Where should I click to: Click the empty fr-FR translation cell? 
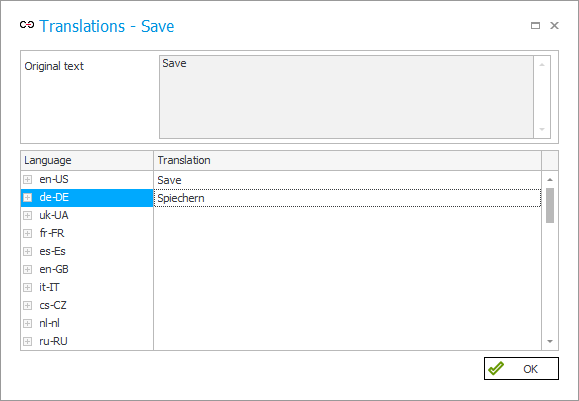pyautogui.click(x=347, y=233)
